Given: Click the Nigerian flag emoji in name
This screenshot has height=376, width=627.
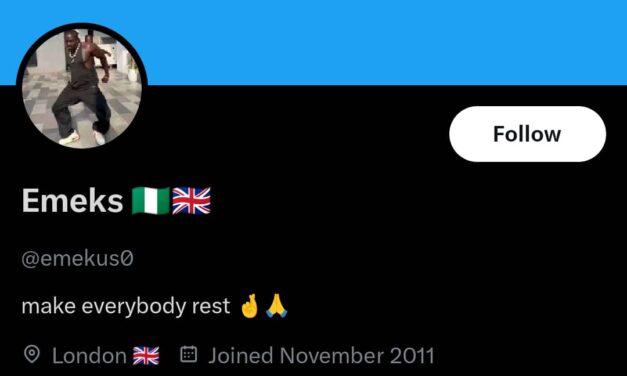Looking at the screenshot, I should point(151,201).
